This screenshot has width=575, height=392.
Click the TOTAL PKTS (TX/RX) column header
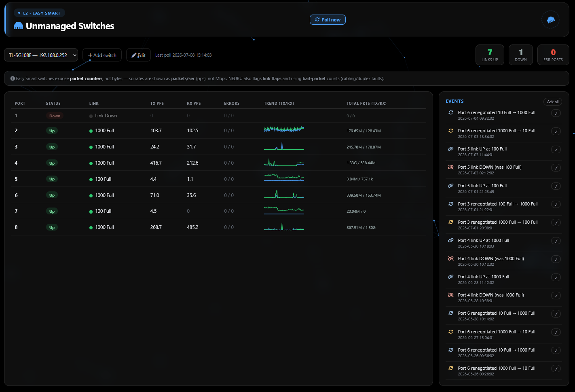366,104
